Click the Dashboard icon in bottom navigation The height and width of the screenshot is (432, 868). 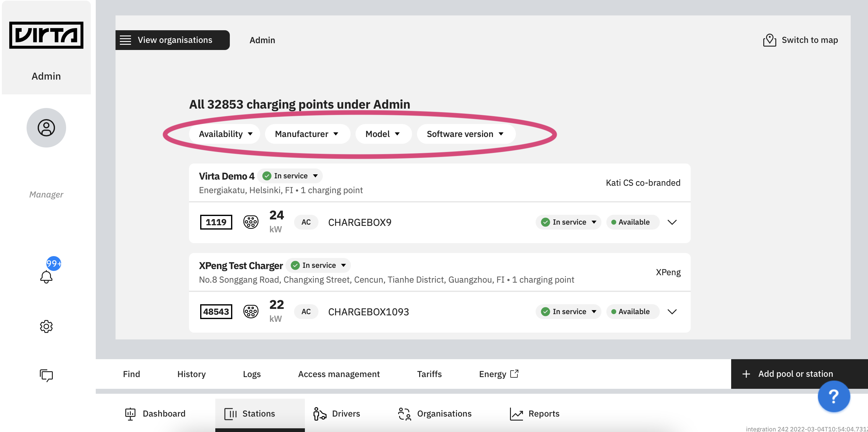point(130,414)
